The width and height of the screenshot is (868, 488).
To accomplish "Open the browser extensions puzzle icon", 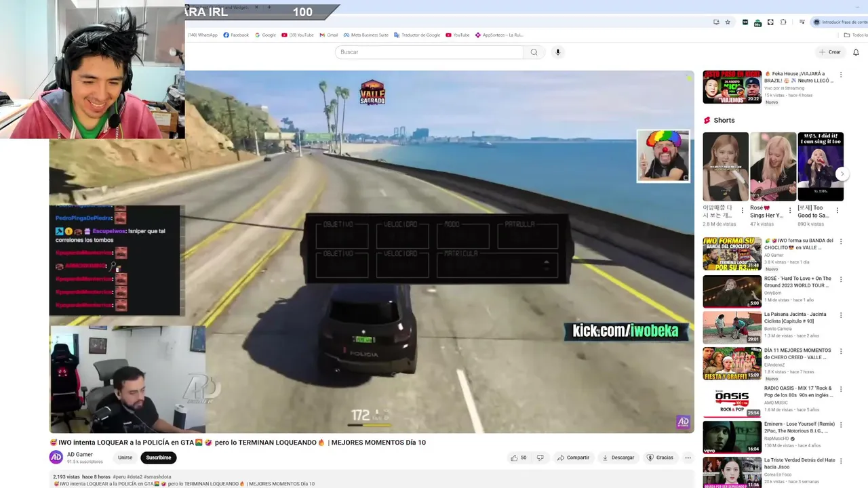I will [x=783, y=22].
